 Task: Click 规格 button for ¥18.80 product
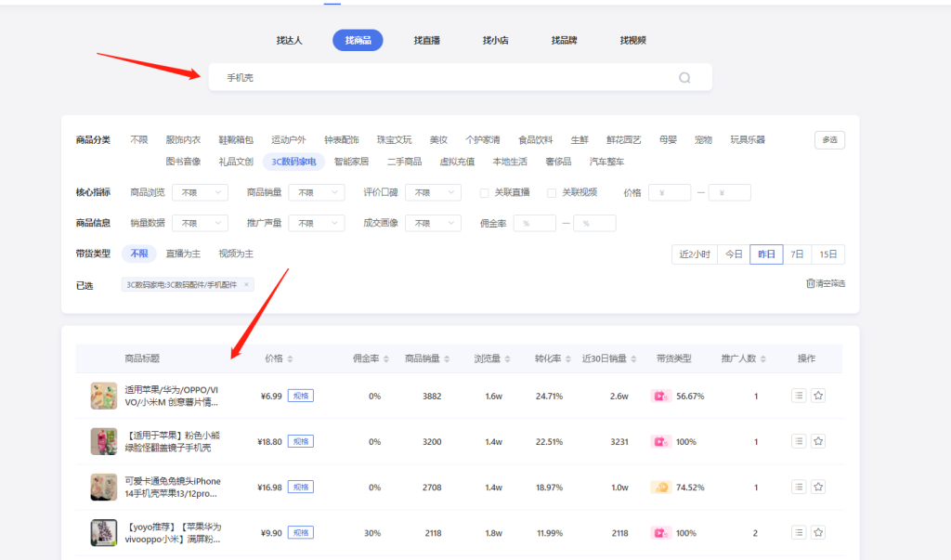[301, 442]
